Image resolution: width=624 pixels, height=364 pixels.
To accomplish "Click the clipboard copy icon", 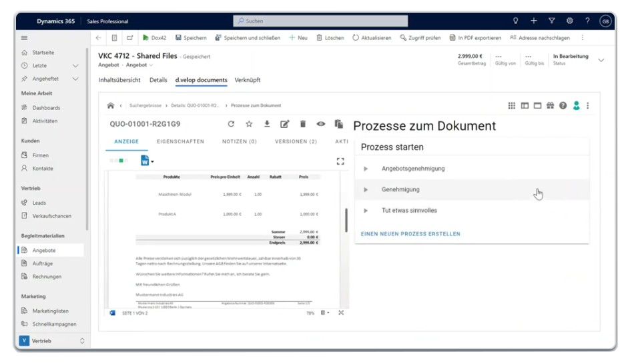I will tap(338, 124).
